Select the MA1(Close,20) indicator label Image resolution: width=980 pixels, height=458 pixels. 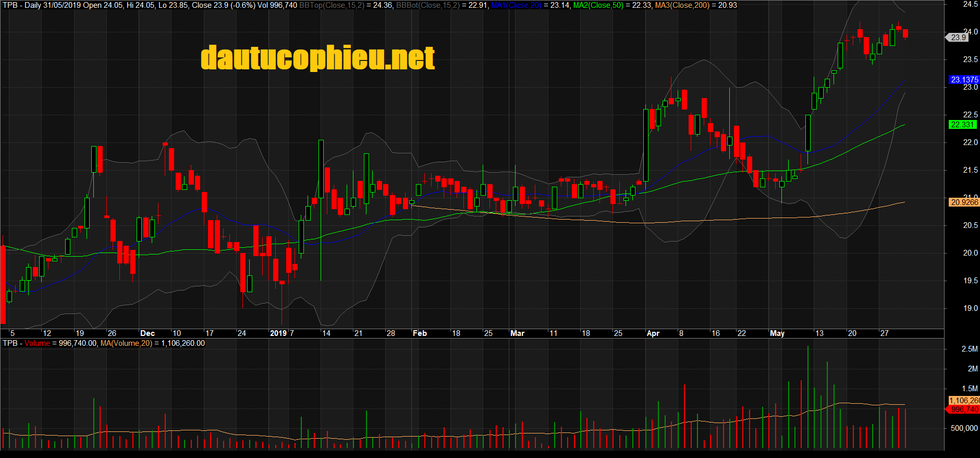pyautogui.click(x=516, y=5)
